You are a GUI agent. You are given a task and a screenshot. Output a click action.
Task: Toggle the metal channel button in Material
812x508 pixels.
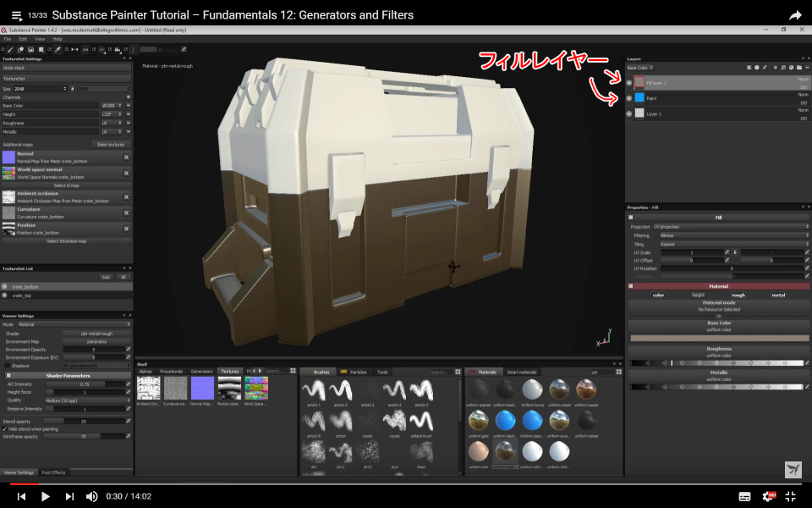778,295
